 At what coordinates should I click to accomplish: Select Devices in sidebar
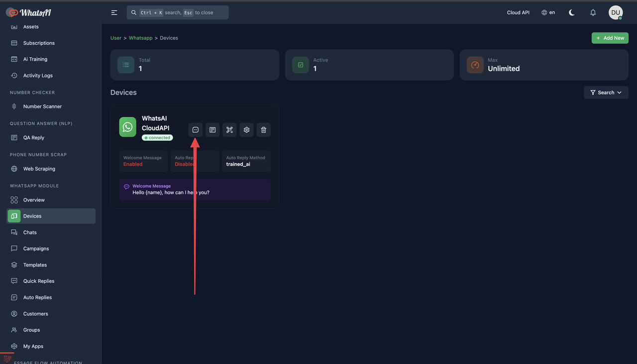tap(51, 216)
